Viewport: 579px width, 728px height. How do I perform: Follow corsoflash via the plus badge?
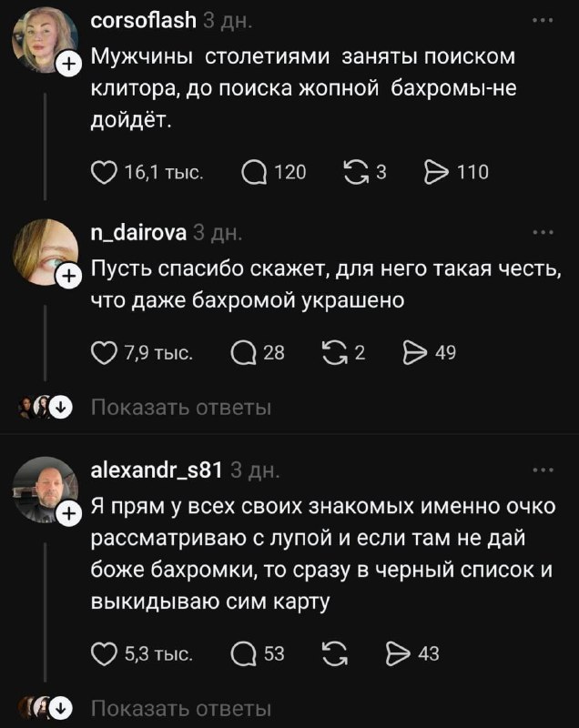[67, 63]
